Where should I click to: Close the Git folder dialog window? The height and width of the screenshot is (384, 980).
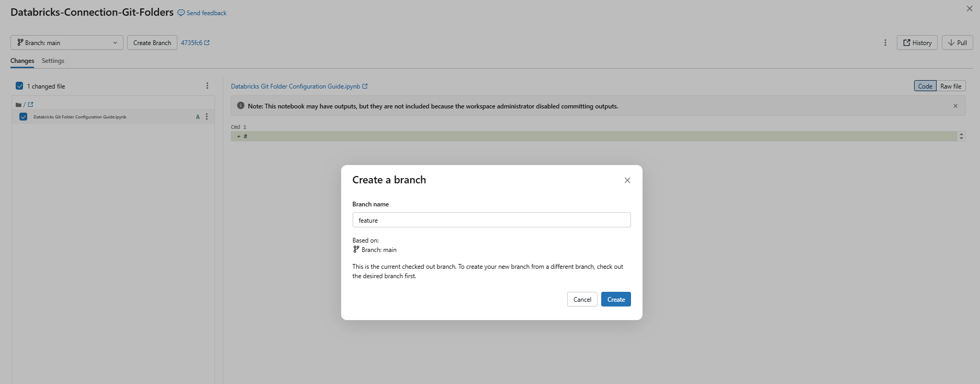point(970,8)
